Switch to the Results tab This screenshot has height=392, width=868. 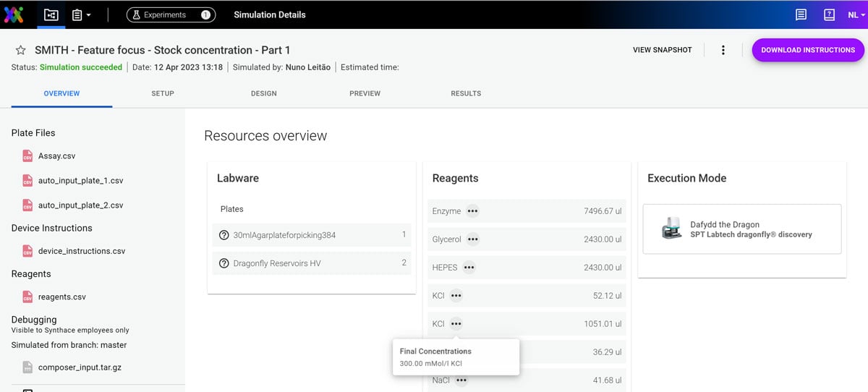coord(465,93)
